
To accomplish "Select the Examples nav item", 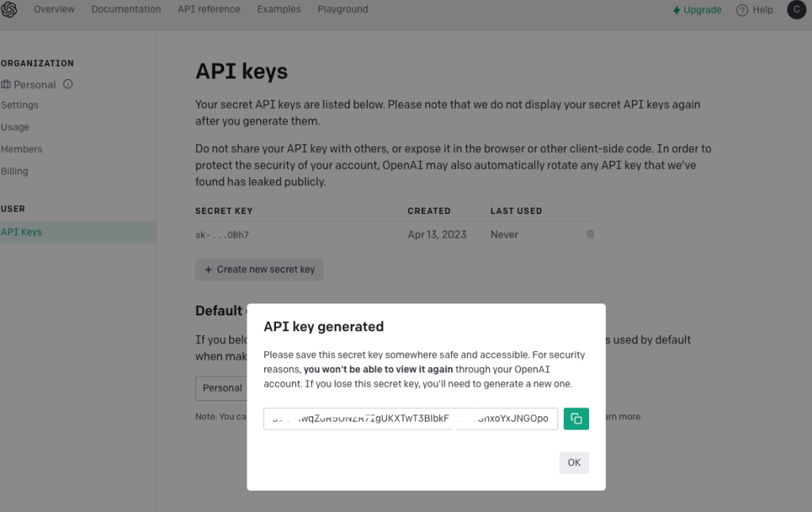I will tap(278, 10).
